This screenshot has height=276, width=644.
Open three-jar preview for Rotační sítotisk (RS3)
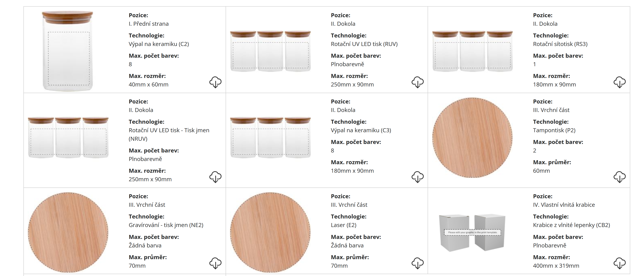pos(472,51)
